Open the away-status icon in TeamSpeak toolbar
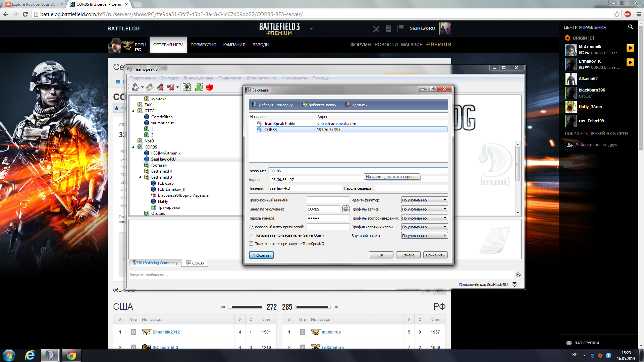 tap(135, 87)
